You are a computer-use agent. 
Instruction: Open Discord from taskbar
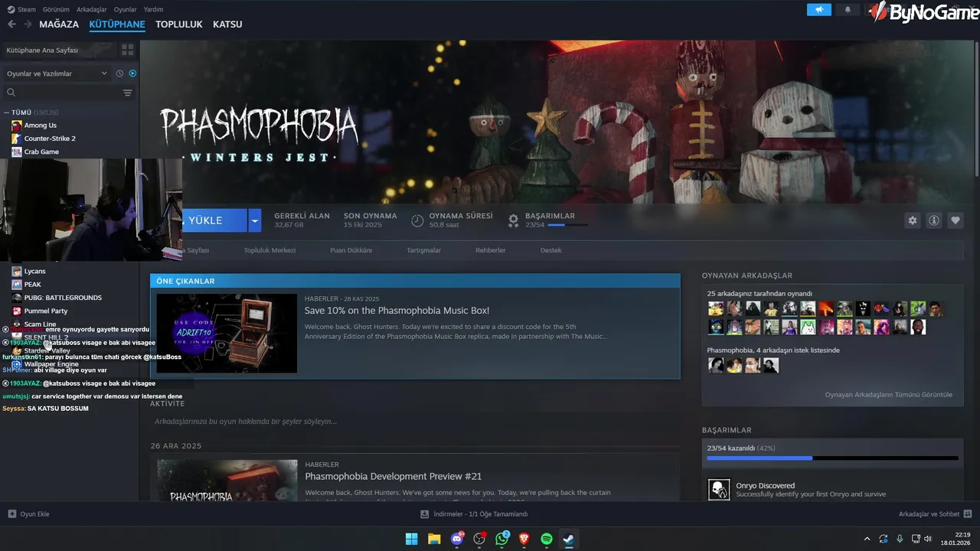tap(457, 539)
